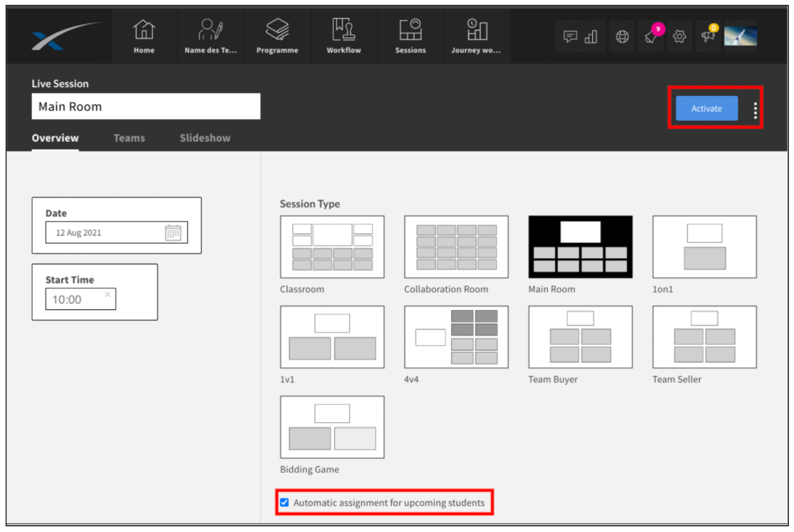Image resolution: width=794 pixels, height=532 pixels.
Task: Open notifications with pink badge
Action: [652, 35]
